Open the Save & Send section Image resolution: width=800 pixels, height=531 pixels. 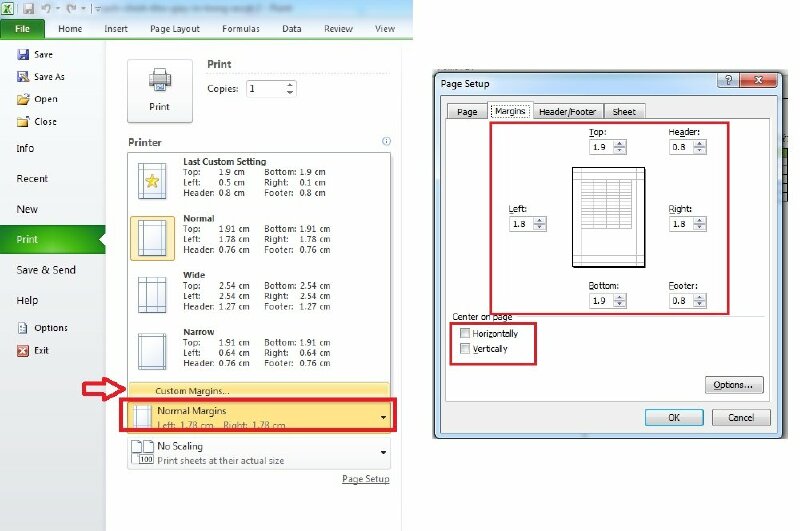46,270
